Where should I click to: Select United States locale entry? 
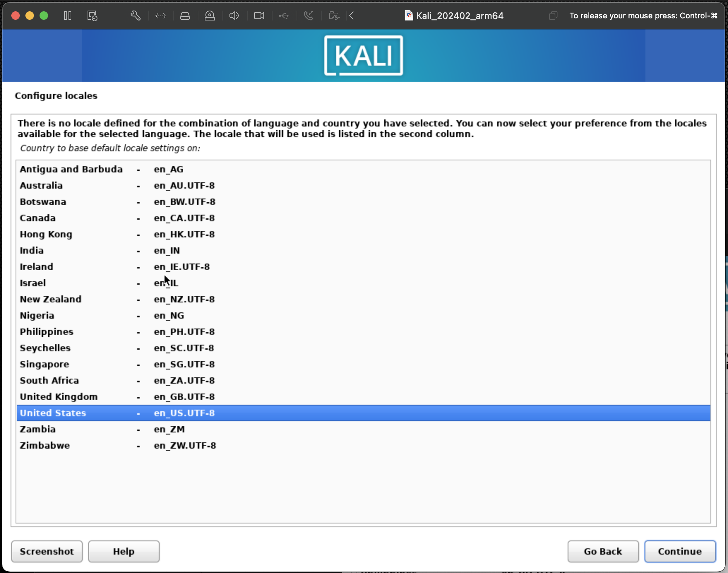[363, 413]
